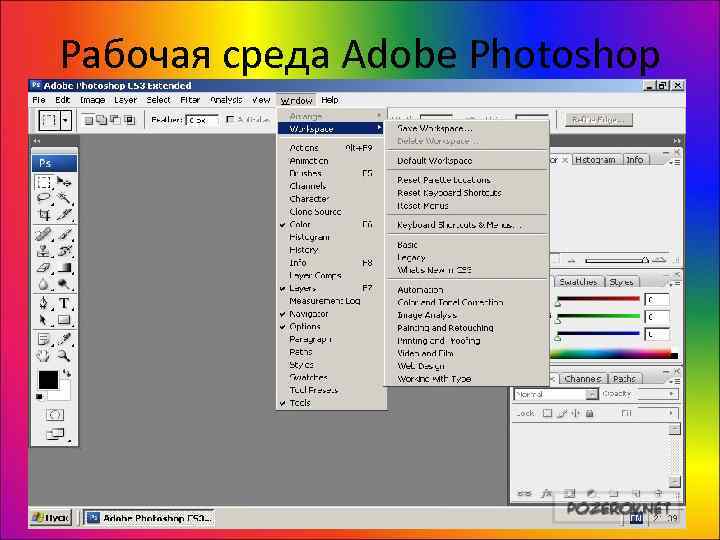Toggle checked Color item in Window menu

coord(331,225)
